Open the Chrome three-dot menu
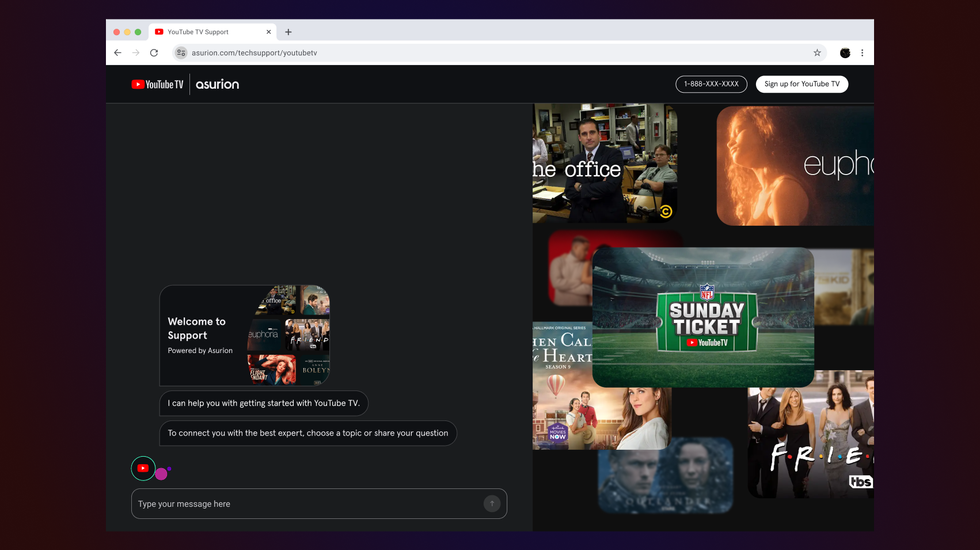Screen dimensions: 980x550 (862, 53)
